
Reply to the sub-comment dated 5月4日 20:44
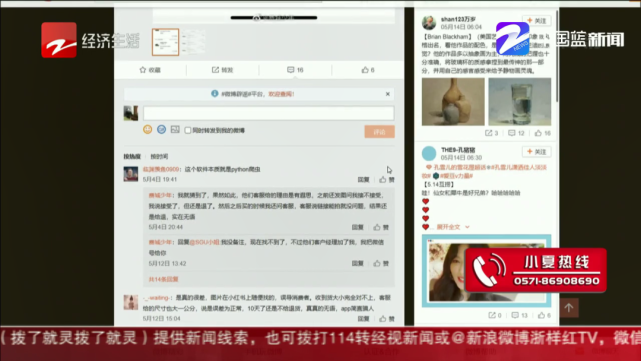pos(358,227)
